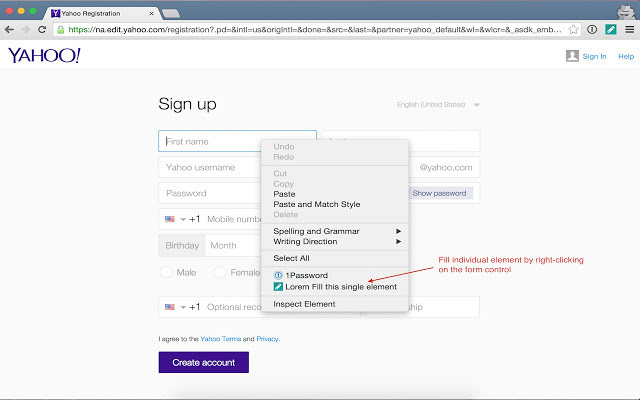Image resolution: width=640 pixels, height=400 pixels.
Task: Click the 1Password icon in the context menu
Action: coord(278,276)
